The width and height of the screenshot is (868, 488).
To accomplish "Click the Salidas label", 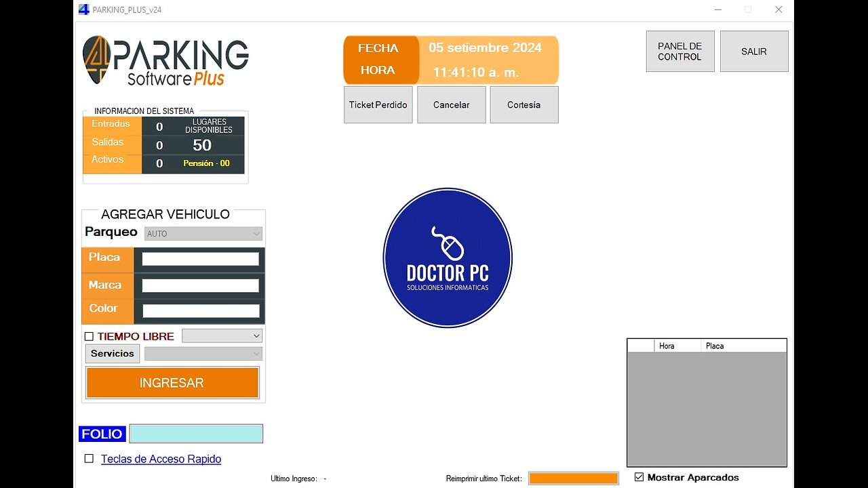I will pos(108,142).
